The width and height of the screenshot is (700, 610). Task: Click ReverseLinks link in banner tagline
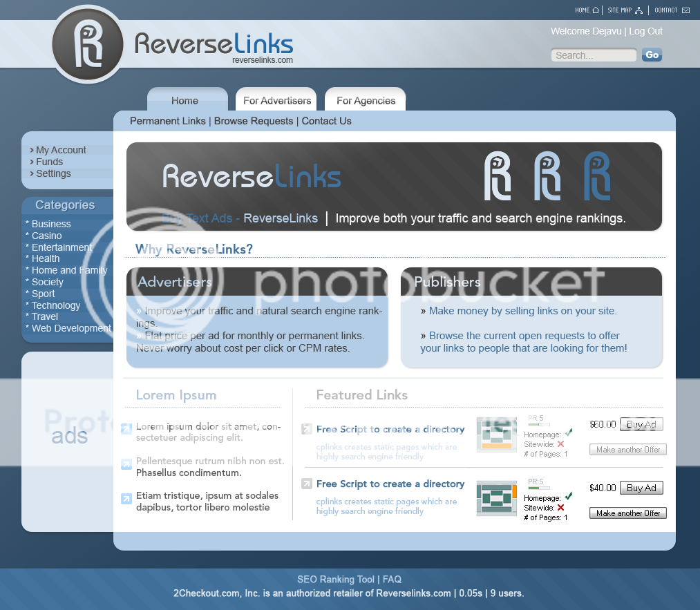[281, 218]
